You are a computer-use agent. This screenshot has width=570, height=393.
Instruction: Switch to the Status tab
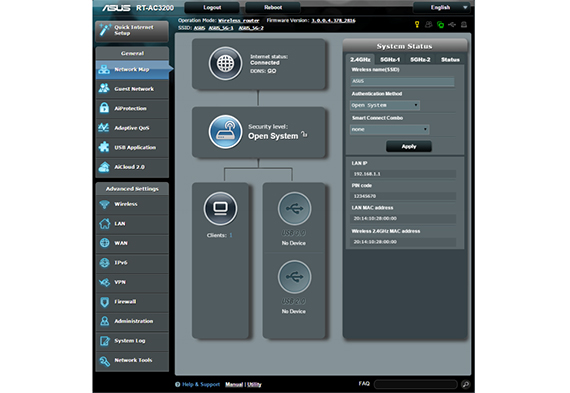[450, 59]
